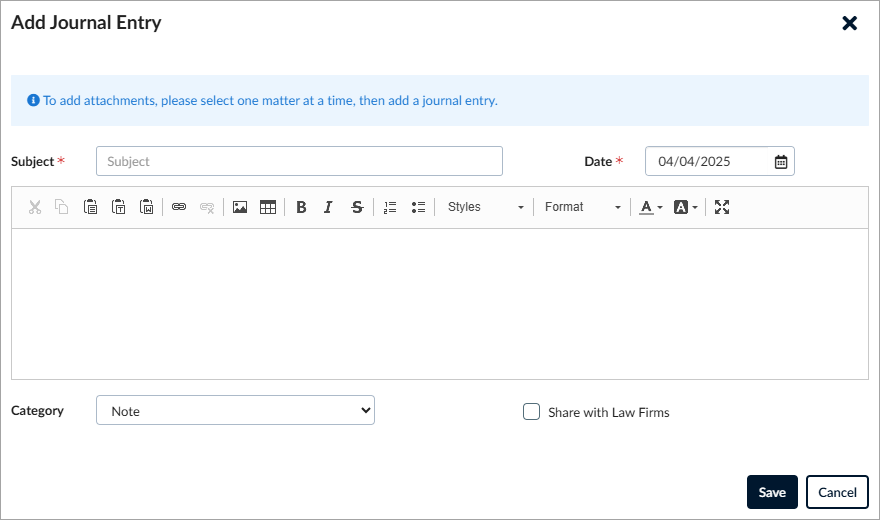Close the Add Journal Entry dialog
Viewport: 880px width, 520px height.
pyautogui.click(x=850, y=23)
